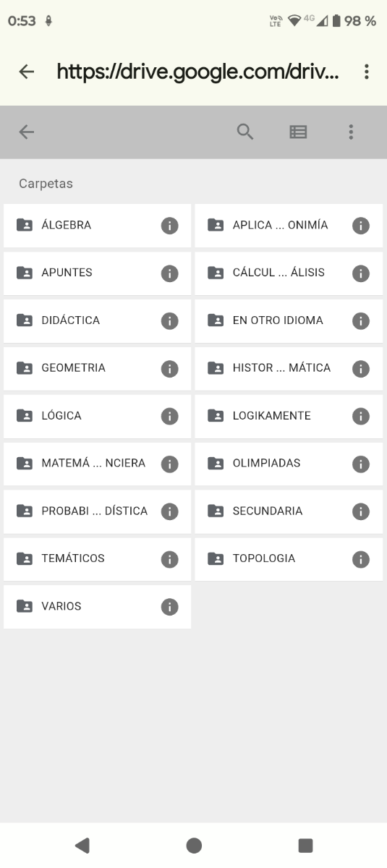View details of TOPOLOGIA folder info icon

(361, 559)
